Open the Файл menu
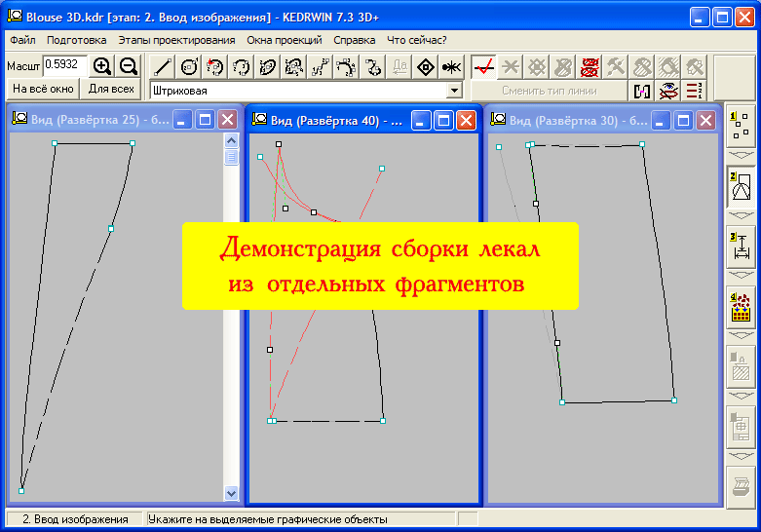Image resolution: width=761 pixels, height=532 pixels. point(22,40)
